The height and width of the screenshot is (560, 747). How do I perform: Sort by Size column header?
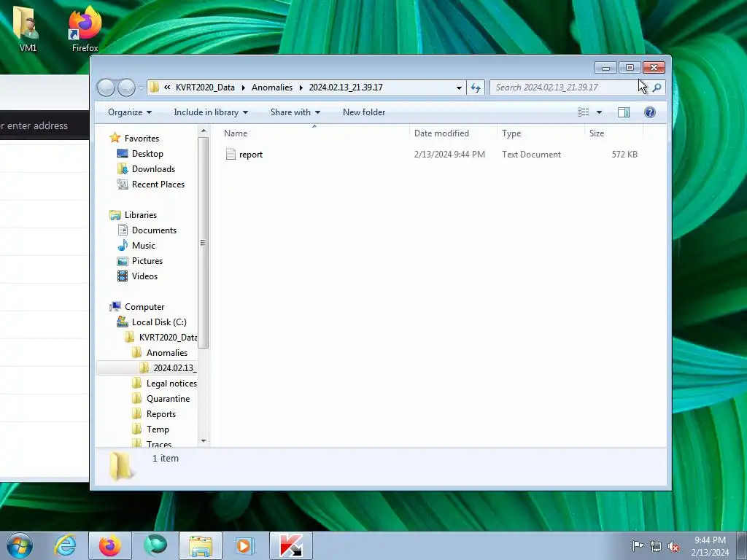tap(614, 133)
